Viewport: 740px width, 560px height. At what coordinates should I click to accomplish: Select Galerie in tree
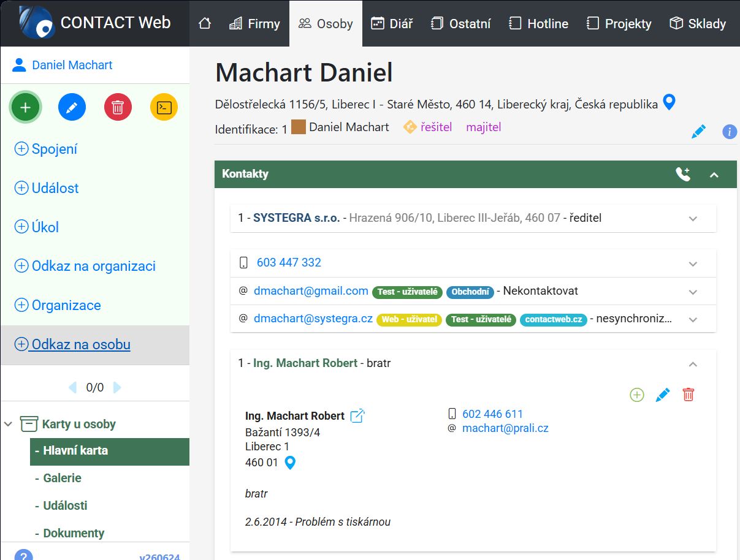62,478
